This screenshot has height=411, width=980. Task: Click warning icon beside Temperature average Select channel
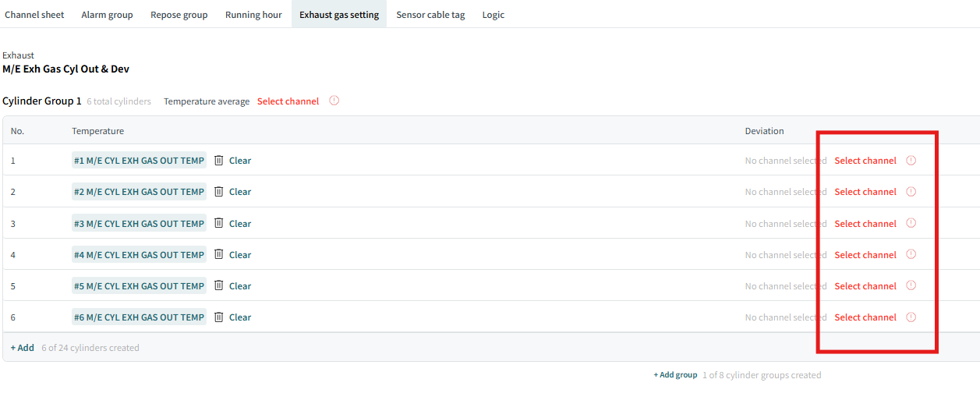pyautogui.click(x=334, y=101)
